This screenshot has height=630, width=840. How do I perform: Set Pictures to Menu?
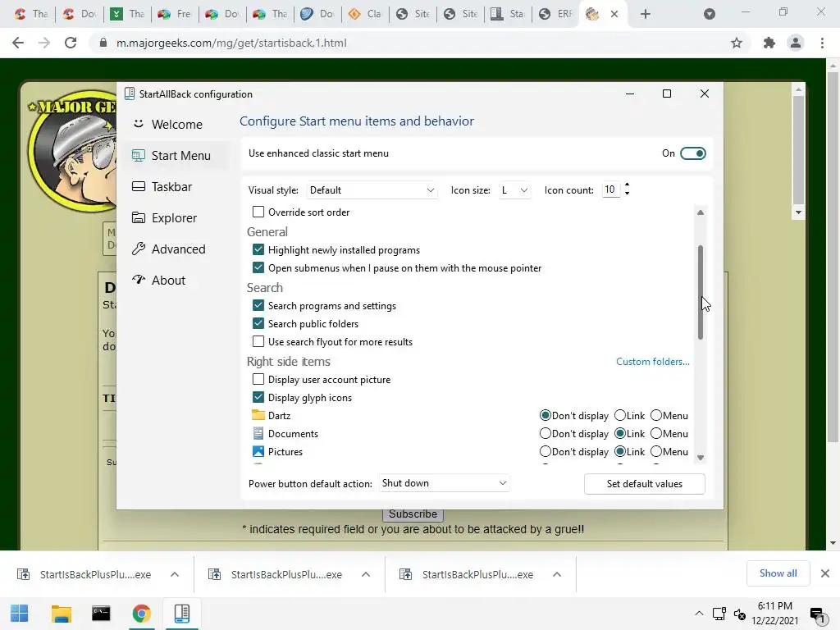click(656, 452)
